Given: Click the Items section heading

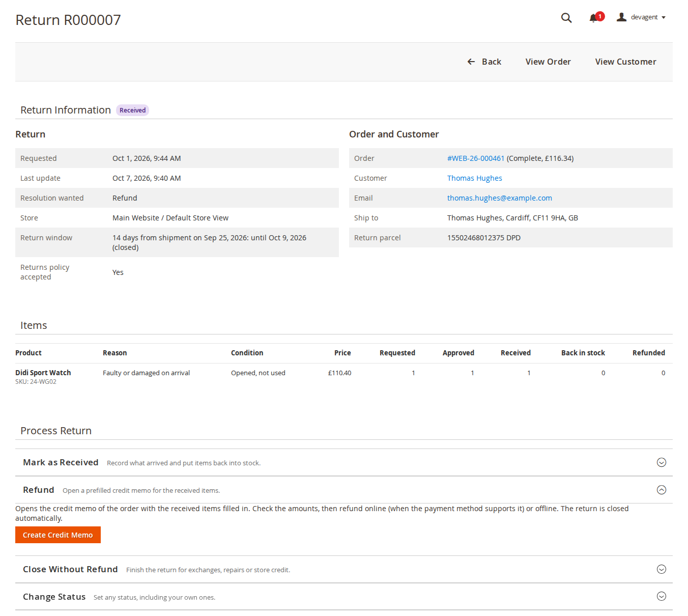Looking at the screenshot, I should [x=34, y=325].
